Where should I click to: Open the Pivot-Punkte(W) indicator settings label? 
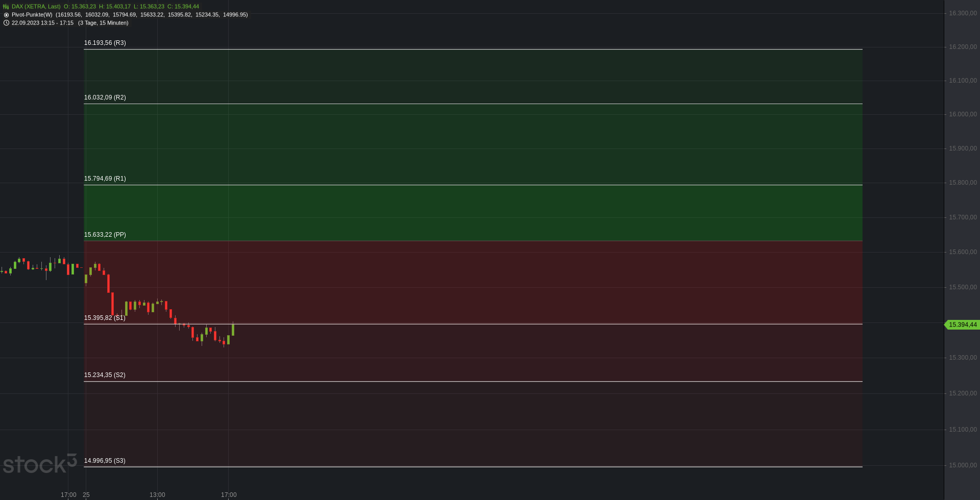click(32, 15)
